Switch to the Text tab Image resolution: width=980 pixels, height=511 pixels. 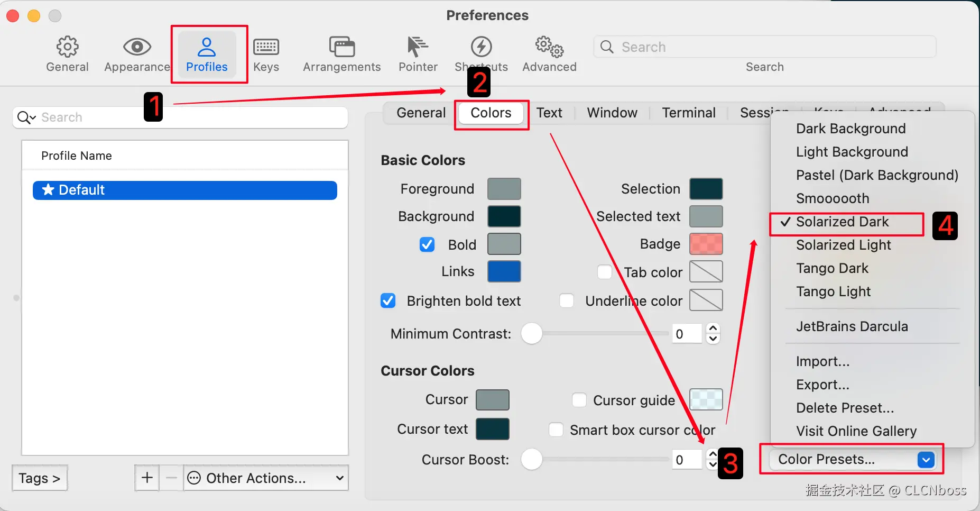(x=549, y=113)
